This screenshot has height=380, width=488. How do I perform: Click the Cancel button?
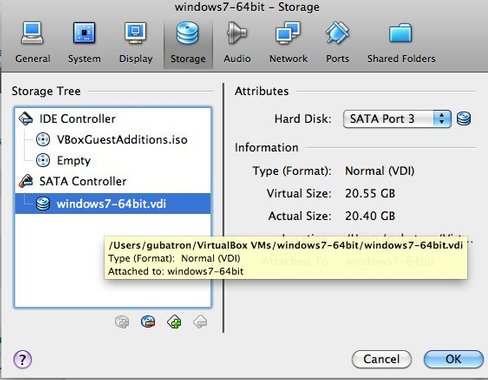pyautogui.click(x=381, y=359)
